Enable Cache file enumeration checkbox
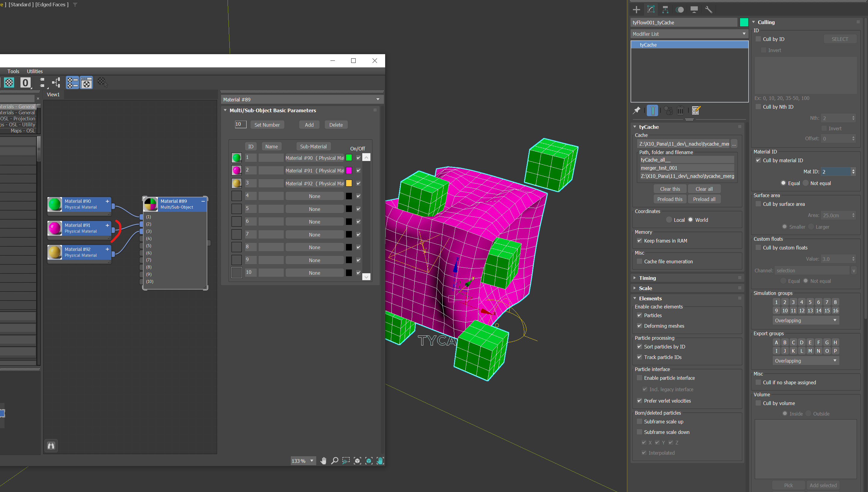Image resolution: width=868 pixels, height=492 pixels. (x=639, y=261)
